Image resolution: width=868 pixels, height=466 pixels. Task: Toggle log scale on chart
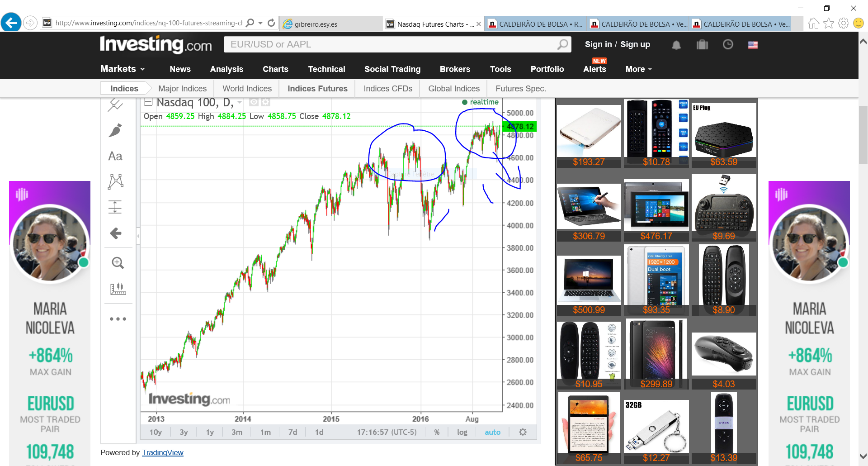(462, 432)
